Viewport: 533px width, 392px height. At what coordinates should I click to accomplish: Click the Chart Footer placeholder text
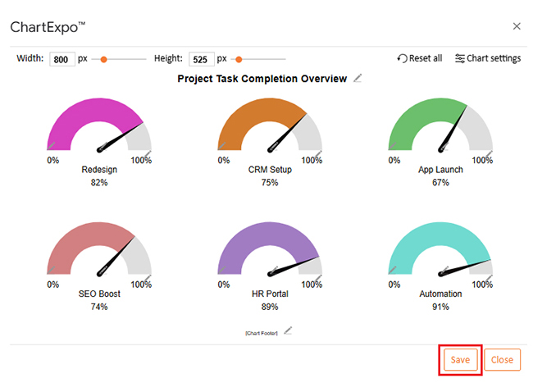click(x=262, y=332)
